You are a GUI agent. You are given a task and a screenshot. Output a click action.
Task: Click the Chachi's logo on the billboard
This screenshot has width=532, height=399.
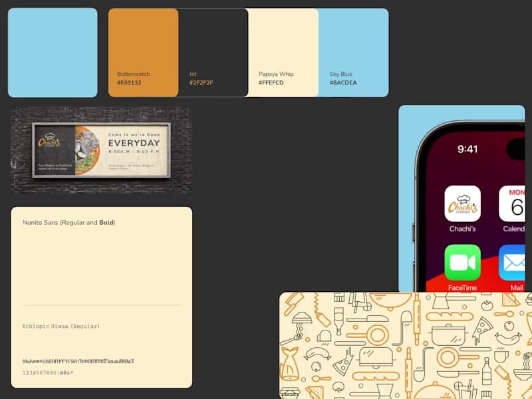point(49,140)
